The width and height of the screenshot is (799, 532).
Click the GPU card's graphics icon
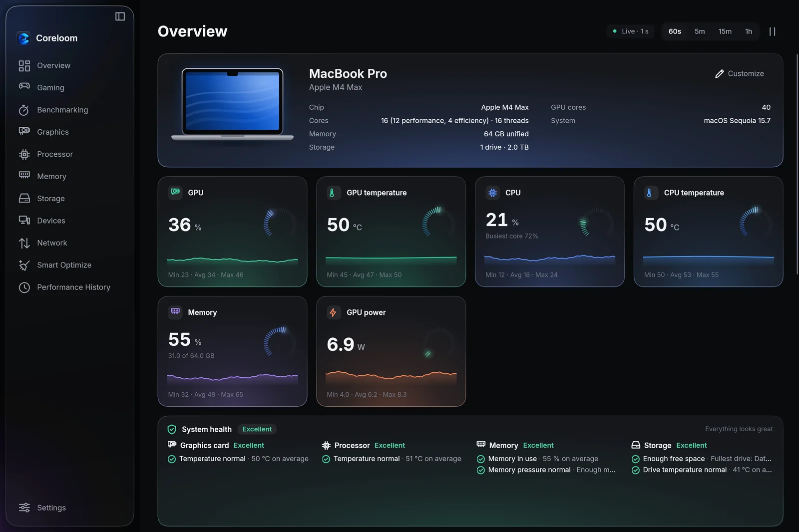pyautogui.click(x=175, y=192)
